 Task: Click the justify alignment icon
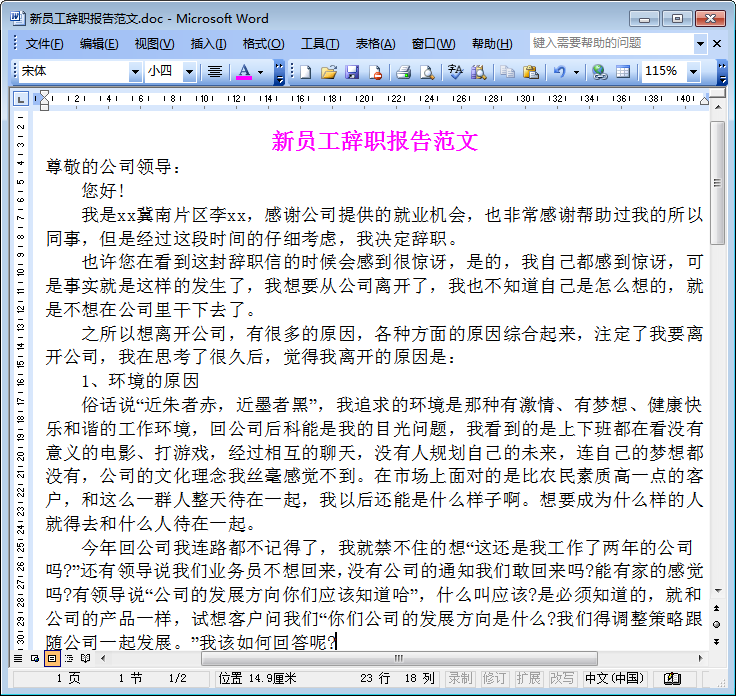pos(215,72)
